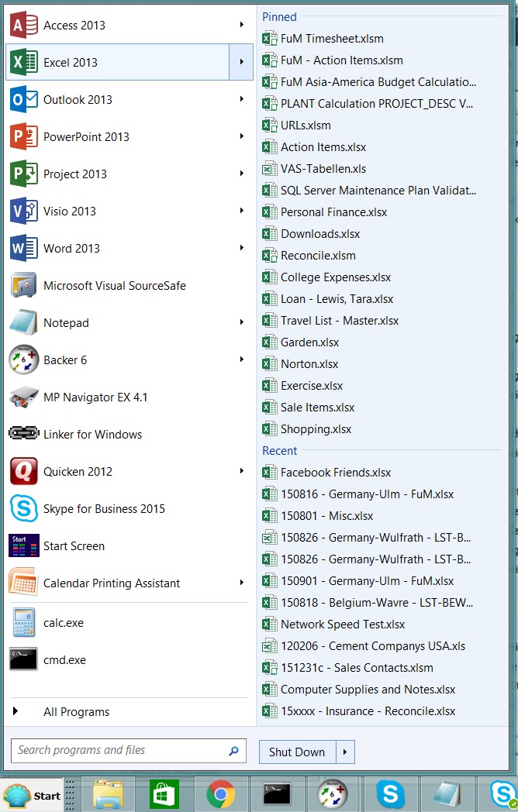Open Microsoft Visual SourceSafe safe icon
This screenshot has width=518, height=812.
[24, 285]
